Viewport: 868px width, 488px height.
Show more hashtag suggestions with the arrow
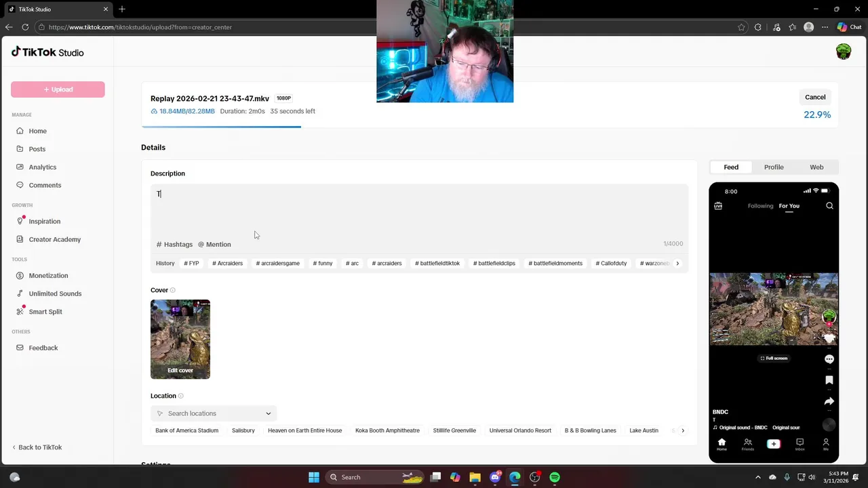(x=677, y=263)
